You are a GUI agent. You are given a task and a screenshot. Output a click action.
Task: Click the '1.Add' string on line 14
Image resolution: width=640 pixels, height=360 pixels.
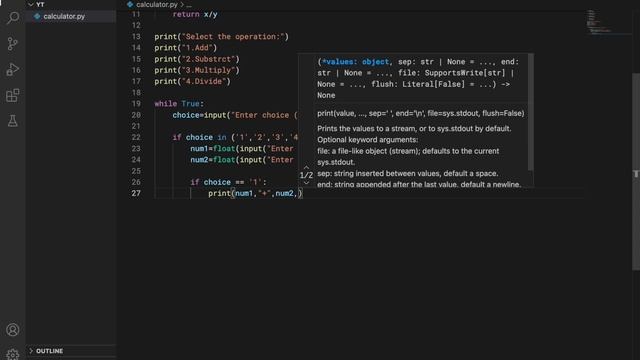(x=197, y=48)
